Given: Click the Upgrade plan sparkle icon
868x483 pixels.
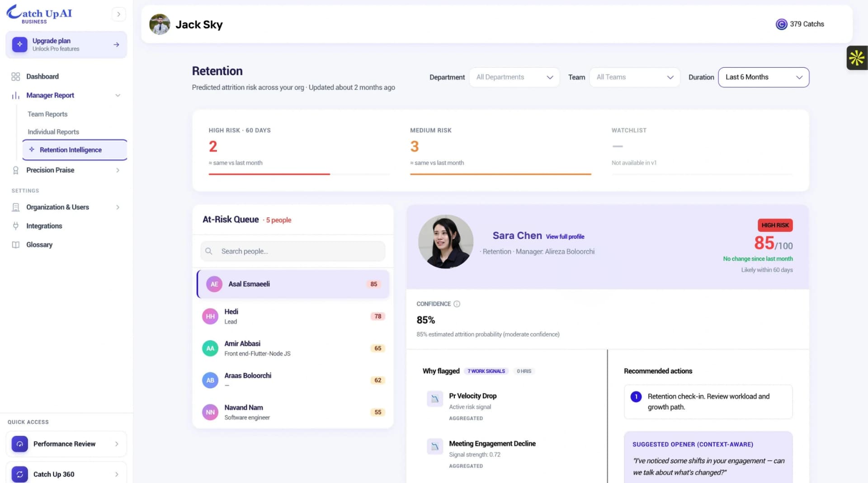Looking at the screenshot, I should tap(19, 44).
